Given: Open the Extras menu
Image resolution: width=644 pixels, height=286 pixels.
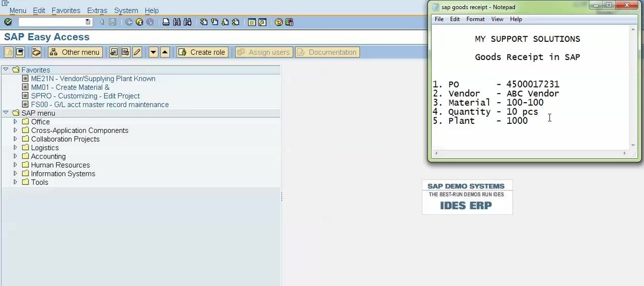Looking at the screenshot, I should tap(97, 10).
